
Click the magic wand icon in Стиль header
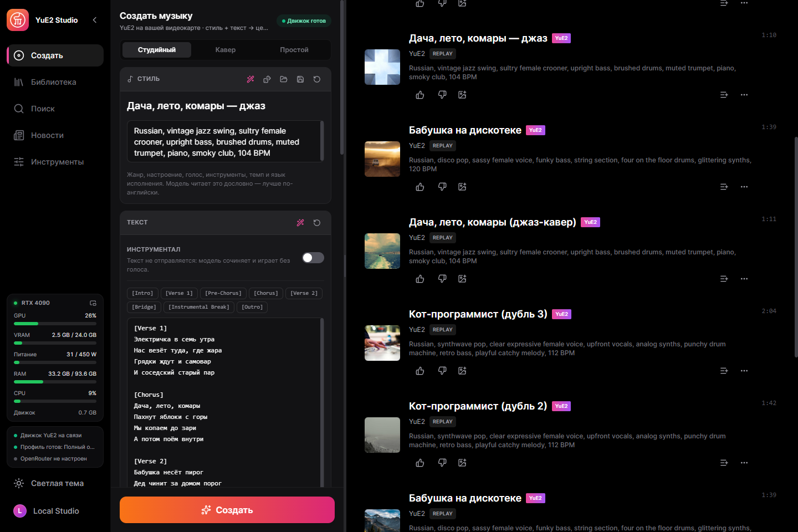tap(250, 79)
